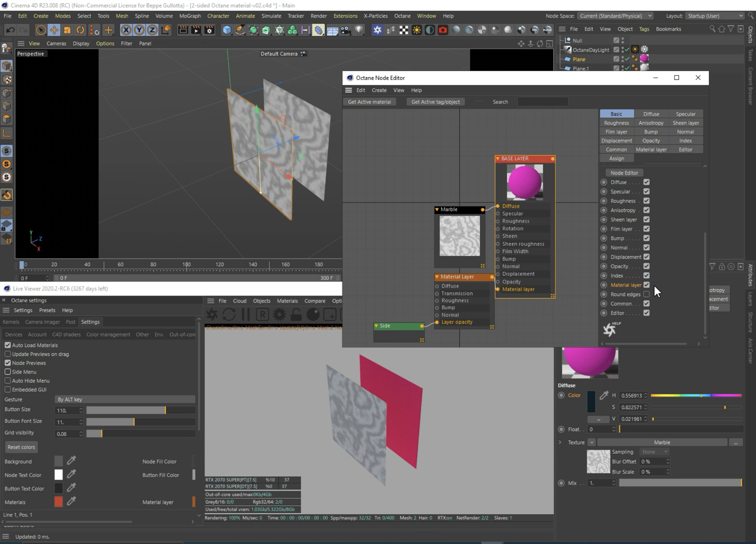Open the Octane menu in menu bar

[402, 16]
